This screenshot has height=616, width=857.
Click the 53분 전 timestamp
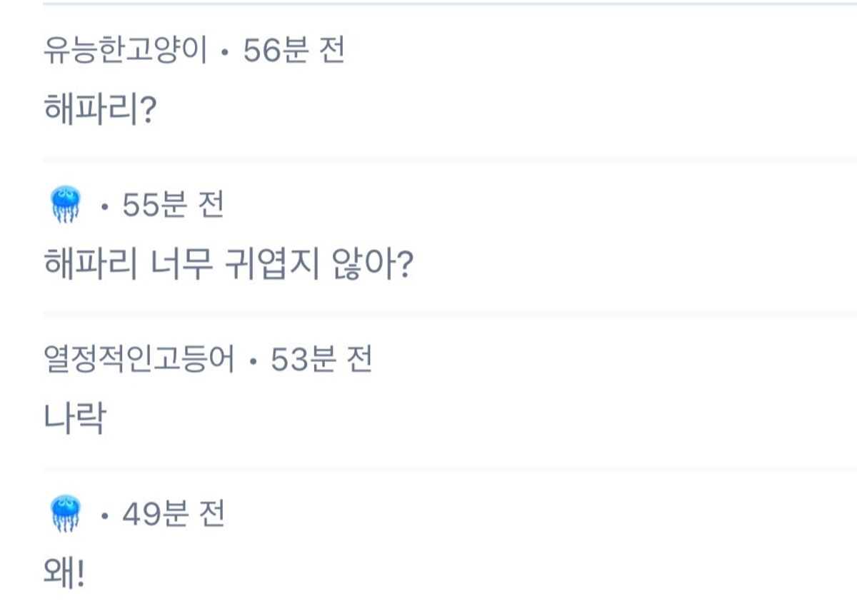coord(321,360)
